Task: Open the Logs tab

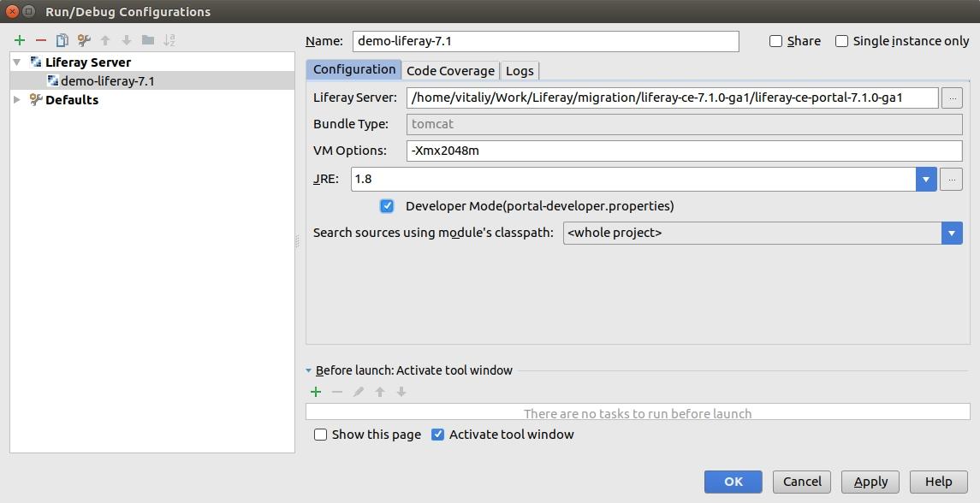Action: click(x=520, y=71)
